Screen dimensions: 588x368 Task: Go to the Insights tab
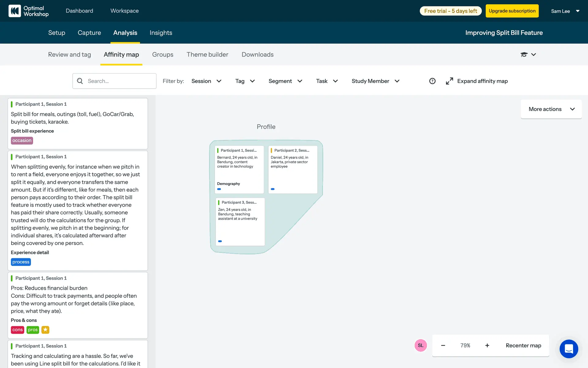tap(161, 33)
